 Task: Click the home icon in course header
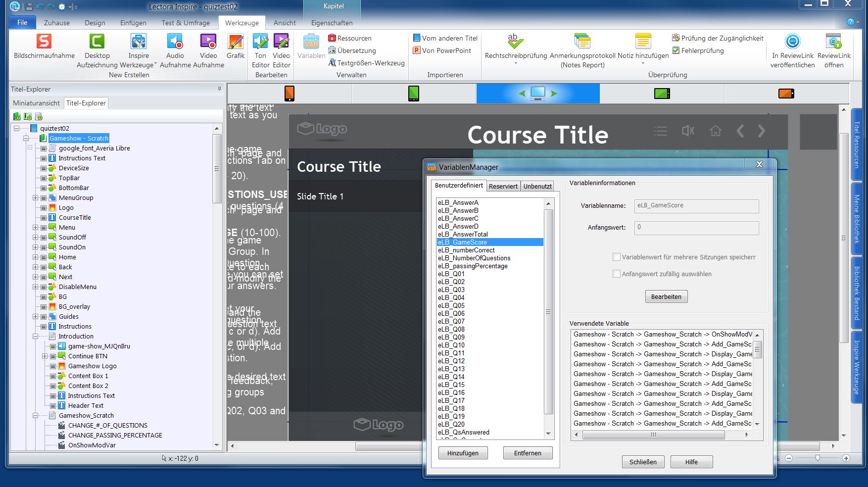(x=716, y=131)
